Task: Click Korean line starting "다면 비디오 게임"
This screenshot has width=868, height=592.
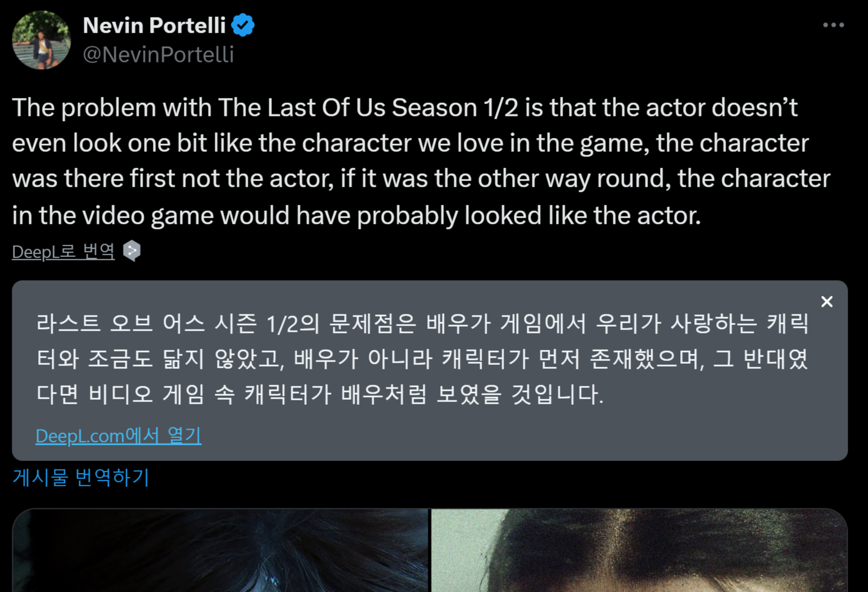Action: pyautogui.click(x=319, y=394)
